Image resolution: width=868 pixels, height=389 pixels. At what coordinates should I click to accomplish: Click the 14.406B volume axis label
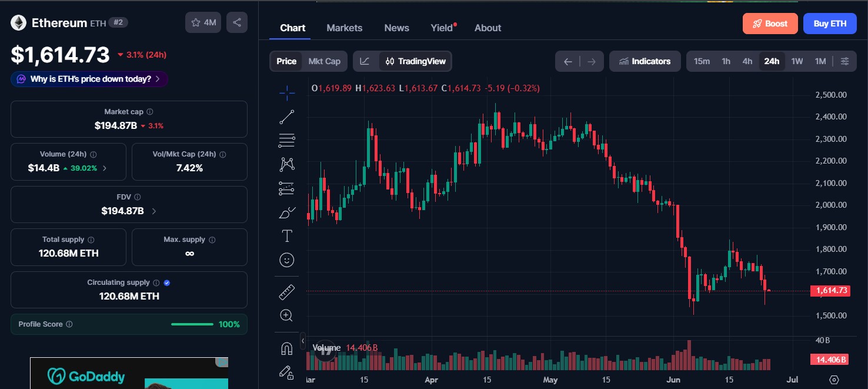tap(830, 359)
